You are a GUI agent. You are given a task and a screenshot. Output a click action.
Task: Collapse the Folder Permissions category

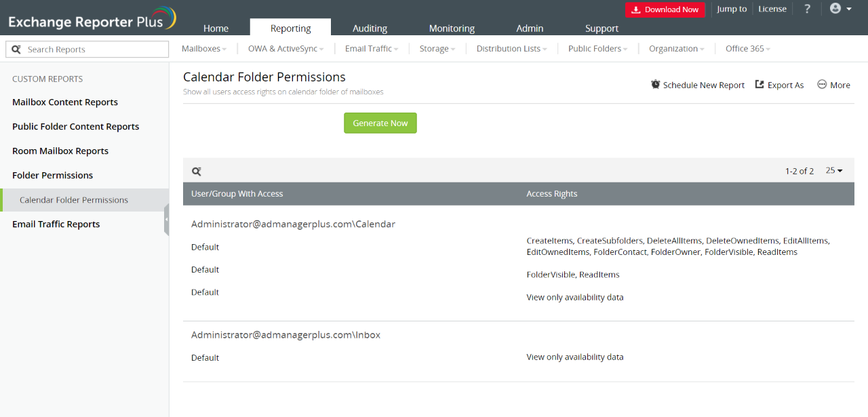click(53, 176)
